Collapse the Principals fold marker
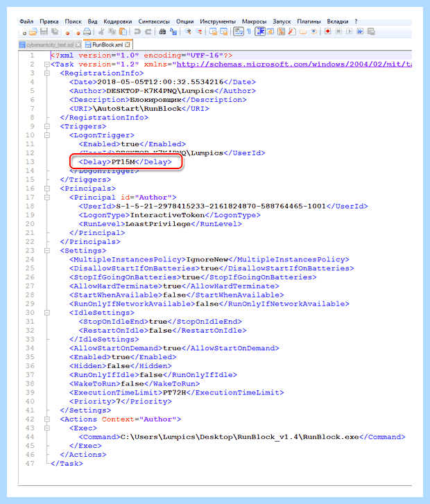This screenshot has height=504, width=430. [x=47, y=189]
